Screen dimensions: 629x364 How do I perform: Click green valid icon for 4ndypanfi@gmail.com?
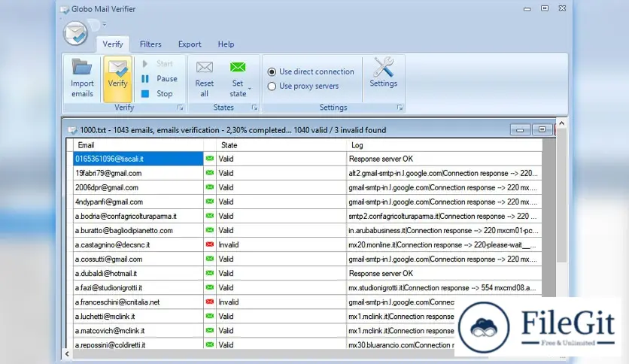click(x=209, y=202)
